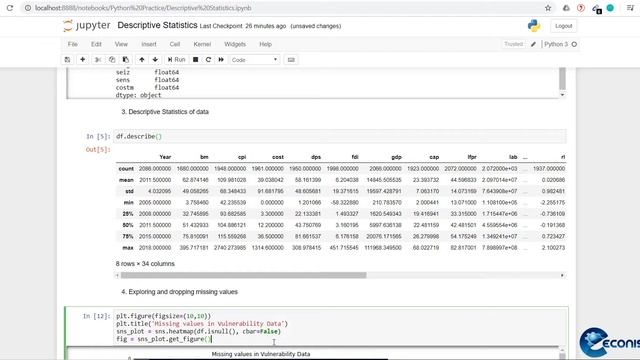Click the gdp column header
Screen dimensions: 640x360
point(396,157)
